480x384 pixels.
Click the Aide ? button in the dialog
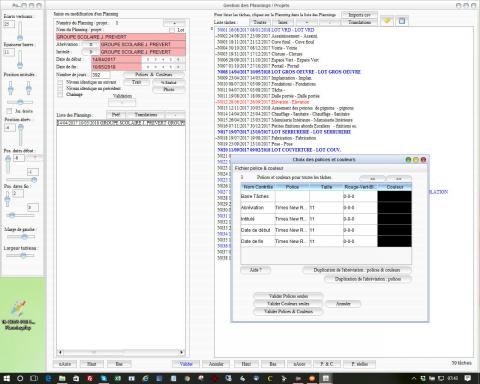pyautogui.click(x=256, y=270)
